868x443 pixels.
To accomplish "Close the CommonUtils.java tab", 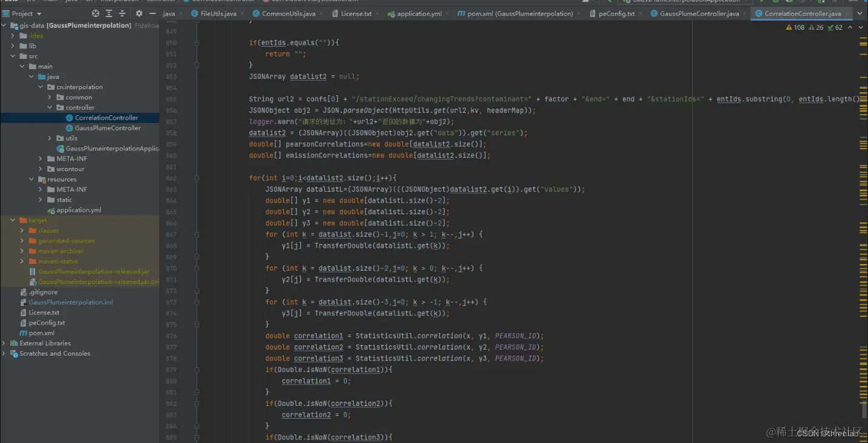I will (322, 13).
